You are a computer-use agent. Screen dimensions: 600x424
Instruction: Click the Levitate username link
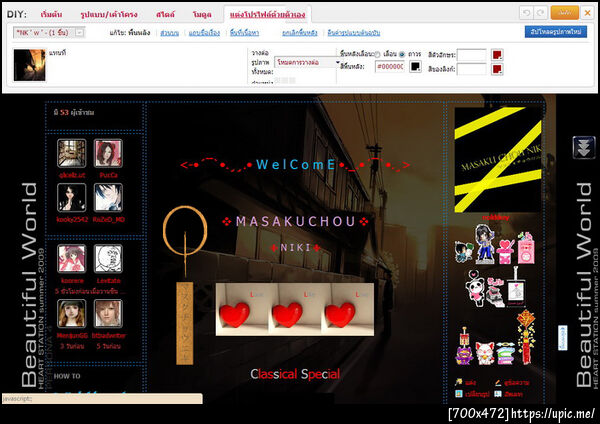pos(108,280)
